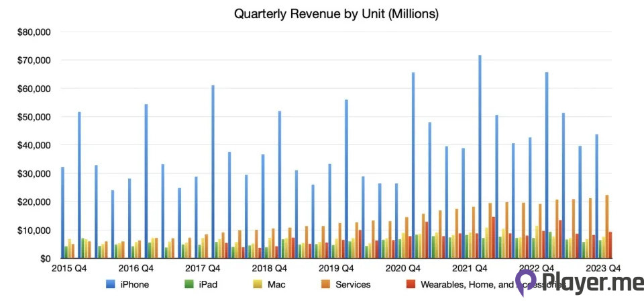Click the tallest blue iPhone bar above $70,000
The height and width of the screenshot is (303, 644).
(480, 155)
